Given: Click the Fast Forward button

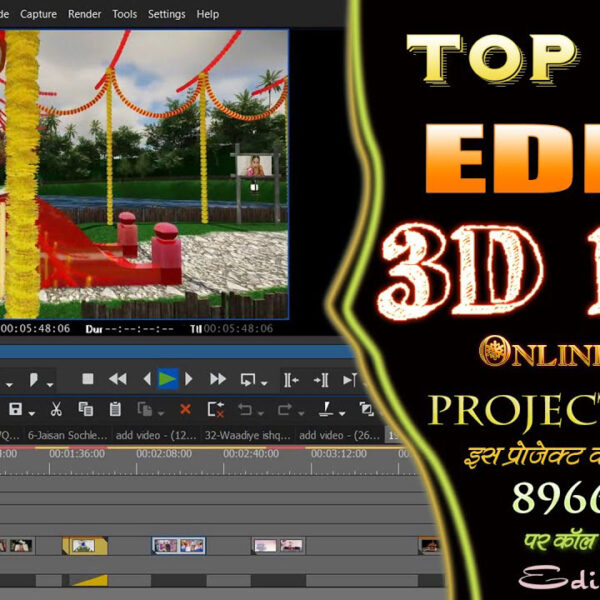Looking at the screenshot, I should pos(218,379).
